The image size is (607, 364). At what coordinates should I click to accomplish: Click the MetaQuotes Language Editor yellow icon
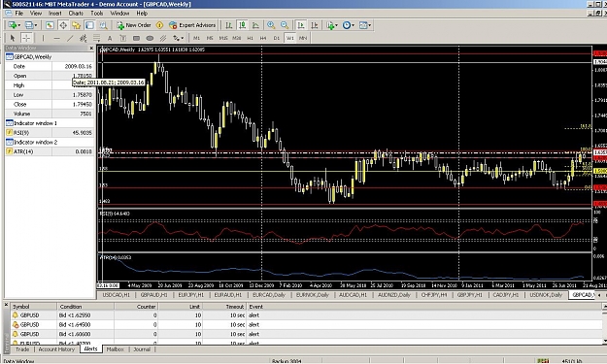pyautogui.click(x=159, y=25)
